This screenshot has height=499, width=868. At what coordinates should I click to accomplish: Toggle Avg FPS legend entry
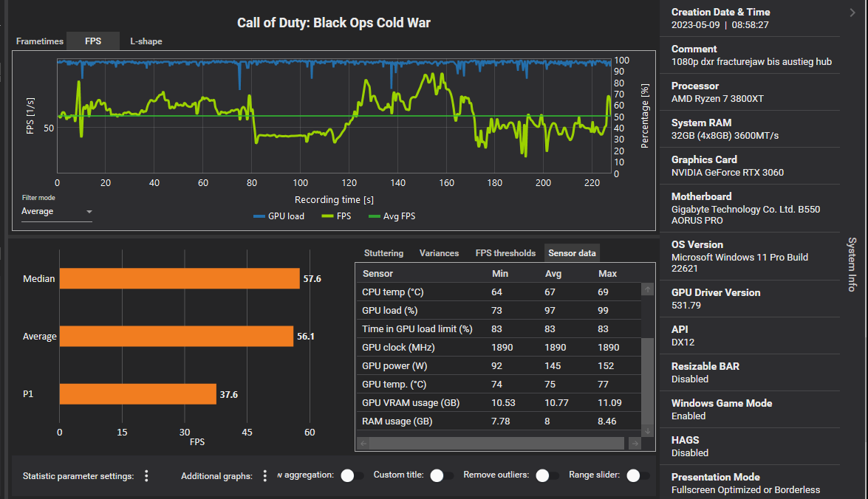392,216
